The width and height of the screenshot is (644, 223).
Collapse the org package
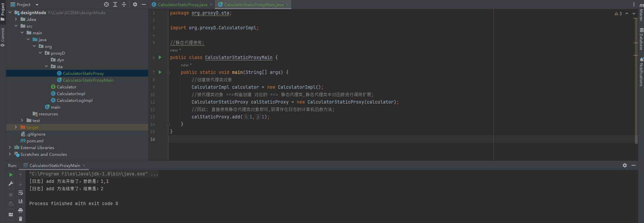point(34,46)
